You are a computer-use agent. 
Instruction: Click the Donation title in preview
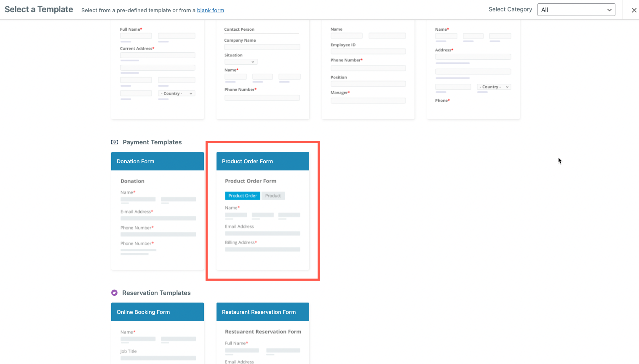132,181
